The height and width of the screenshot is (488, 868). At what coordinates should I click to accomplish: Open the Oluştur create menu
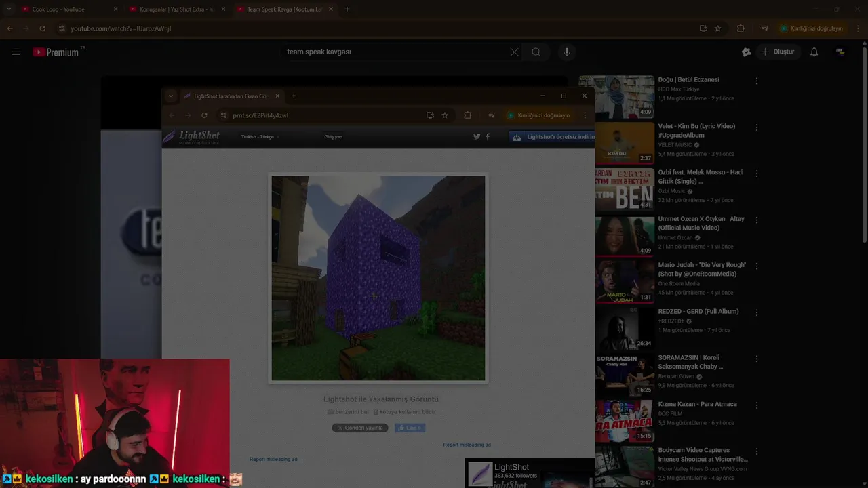tap(778, 52)
